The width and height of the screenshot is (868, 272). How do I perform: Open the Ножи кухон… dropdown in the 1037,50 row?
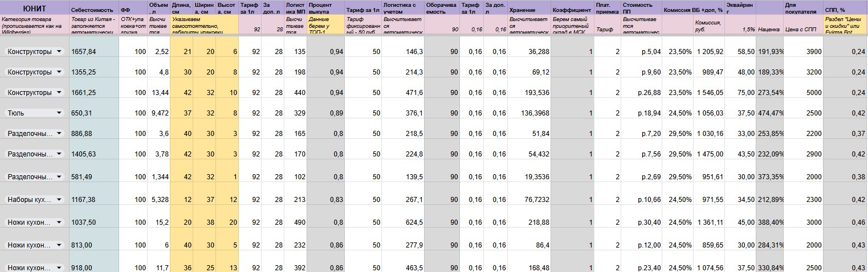[59, 222]
